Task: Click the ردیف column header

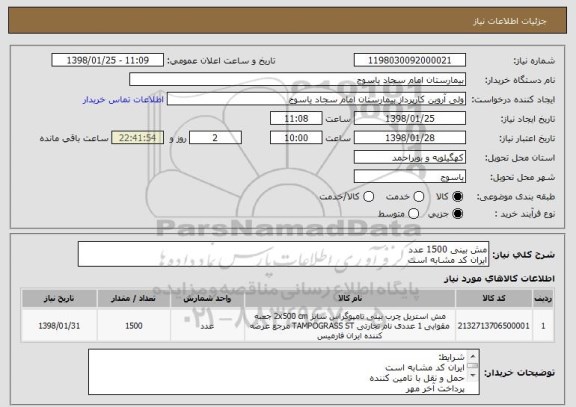Action: (543, 298)
